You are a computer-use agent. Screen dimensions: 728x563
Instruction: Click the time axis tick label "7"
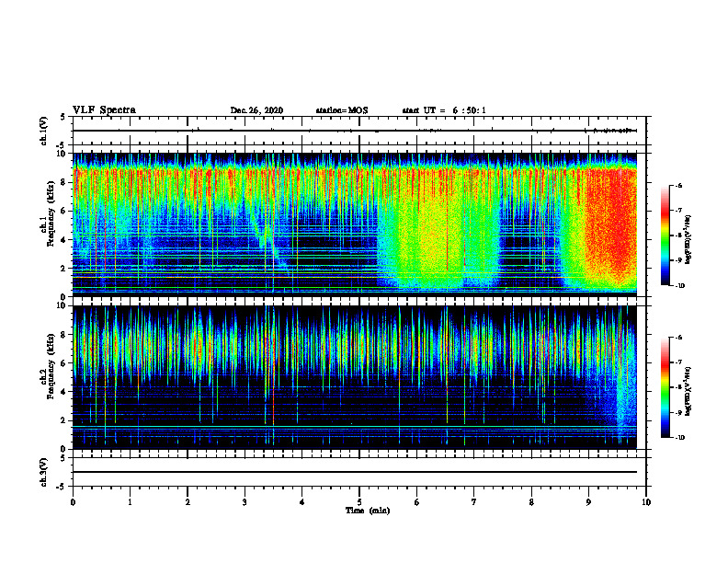click(x=474, y=502)
